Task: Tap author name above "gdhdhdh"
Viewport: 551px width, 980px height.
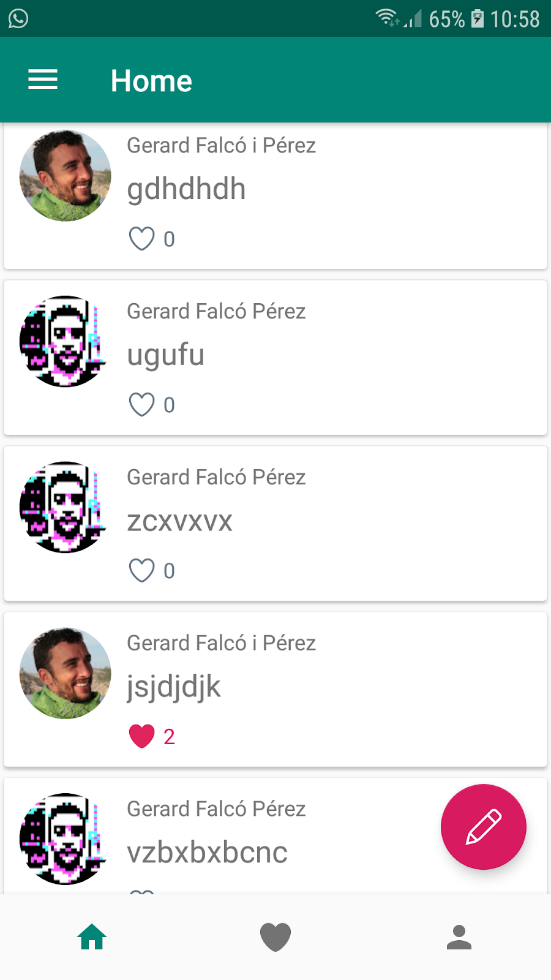Action: (221, 146)
